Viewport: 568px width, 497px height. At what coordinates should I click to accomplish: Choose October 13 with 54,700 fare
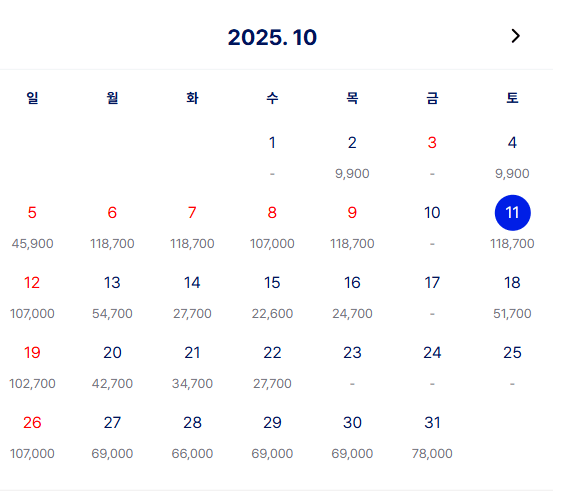point(112,297)
